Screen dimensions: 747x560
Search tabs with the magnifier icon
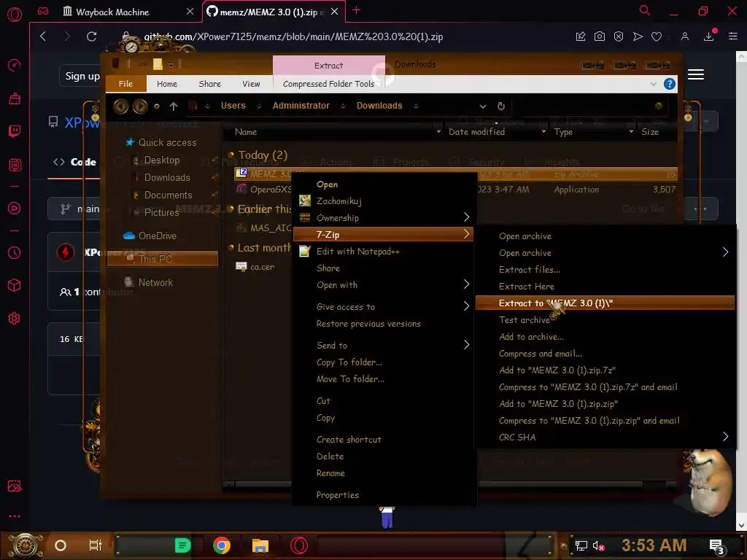point(645,10)
